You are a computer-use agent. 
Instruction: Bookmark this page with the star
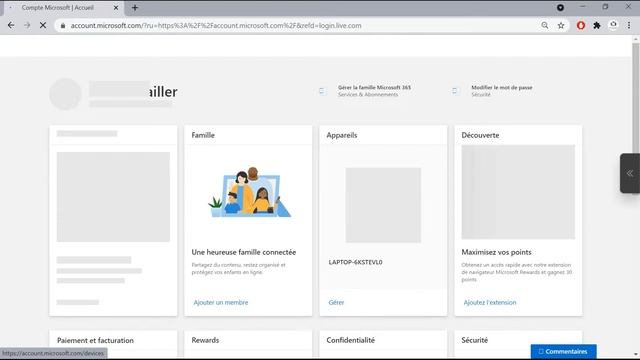click(561, 25)
